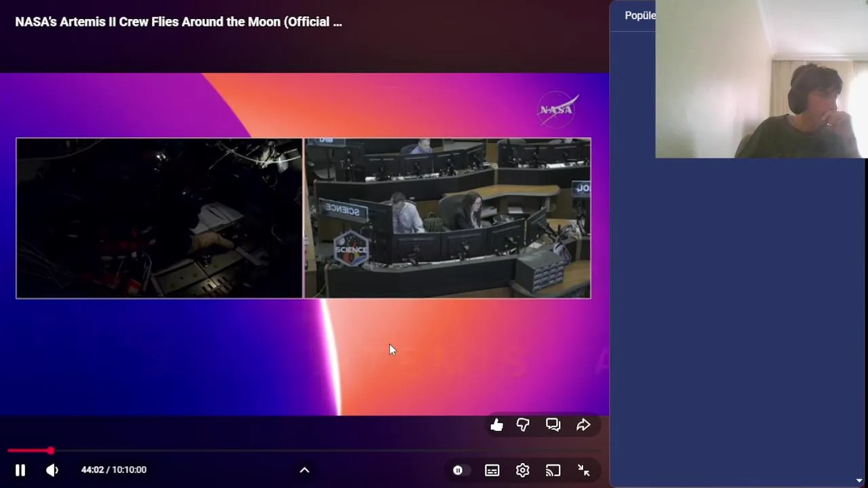
Task: Expand the chevron up panel
Action: tap(304, 470)
